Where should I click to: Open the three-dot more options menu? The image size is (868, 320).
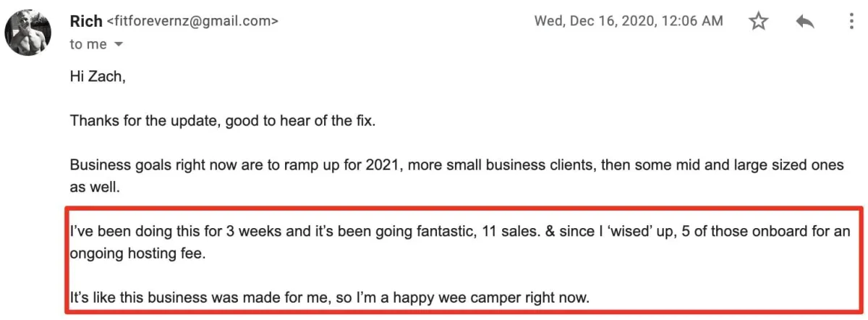(851, 22)
